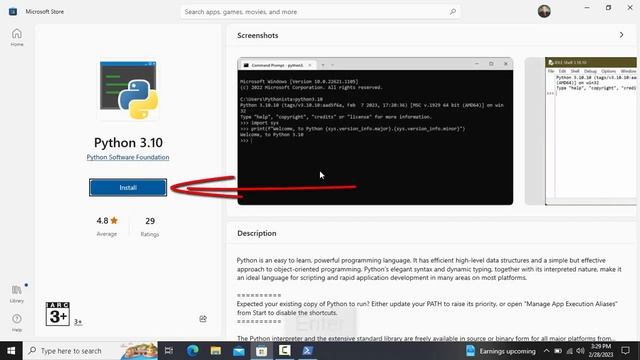Screen dimensions: 640x360
Task: Open the Mail app from taskbar
Action: (x=239, y=351)
